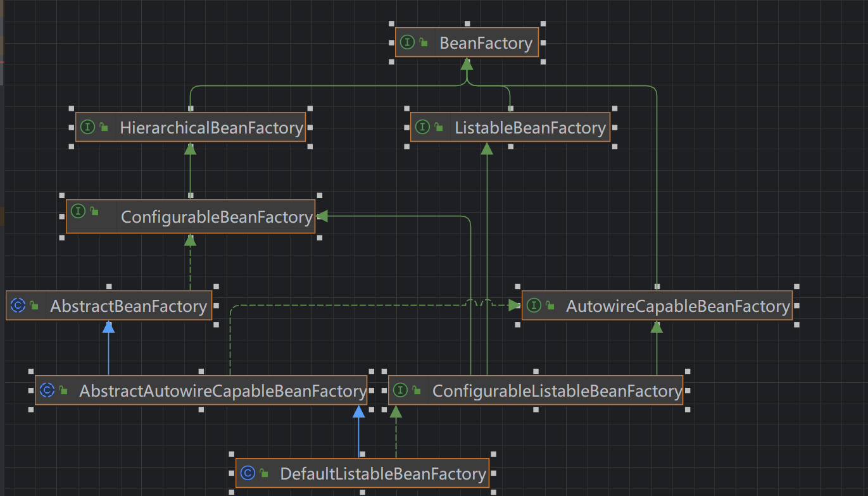The image size is (868, 496).
Task: Click the interface icon of HierarchicalBeanFactory
Action: pos(87,127)
